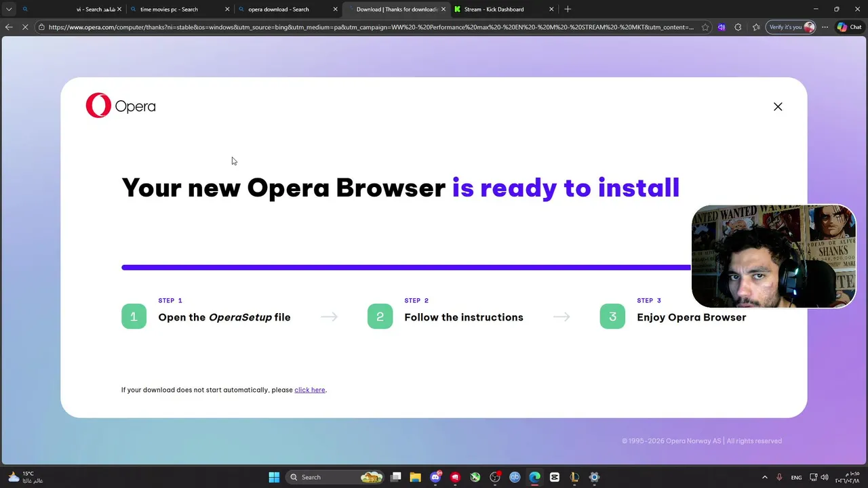This screenshot has width=868, height=488.
Task: Open League of Legends from the taskbar
Action: point(574,477)
